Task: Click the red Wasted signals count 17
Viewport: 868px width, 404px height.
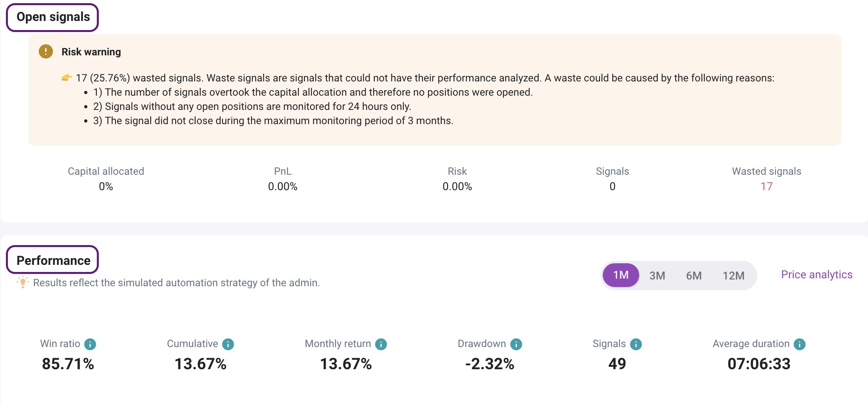Action: (x=766, y=186)
